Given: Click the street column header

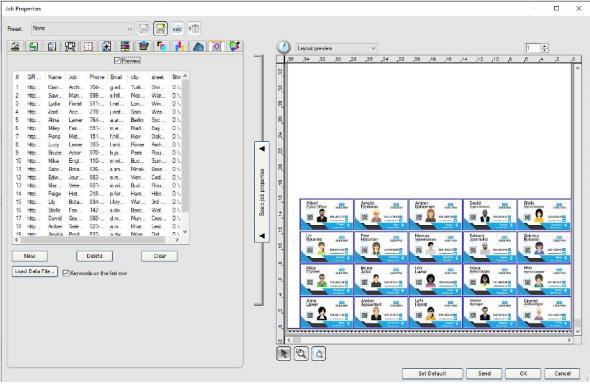Looking at the screenshot, I should pyautogui.click(x=158, y=77).
